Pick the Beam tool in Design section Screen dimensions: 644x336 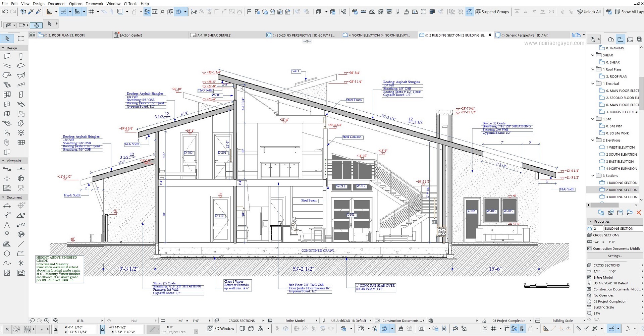[x=7, y=66]
